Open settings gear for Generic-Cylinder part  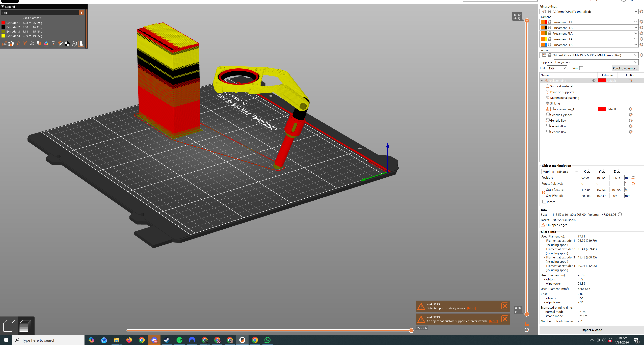click(x=631, y=115)
